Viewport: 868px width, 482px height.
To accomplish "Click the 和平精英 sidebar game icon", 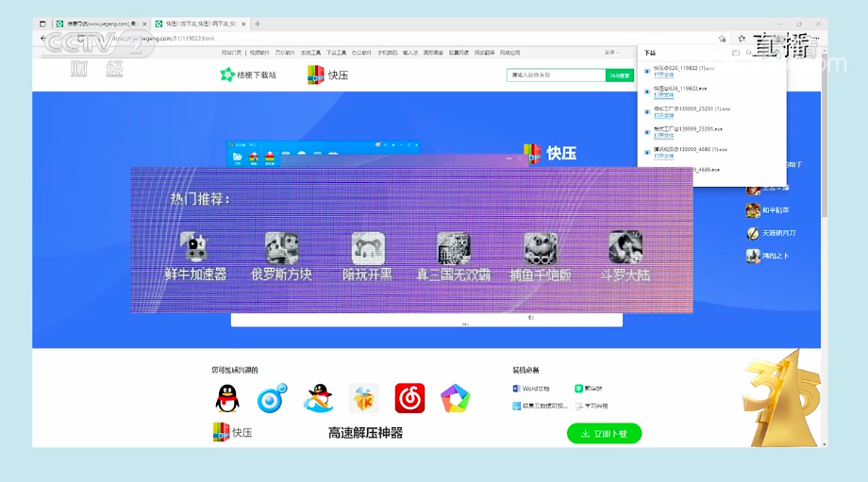I will pyautogui.click(x=753, y=210).
